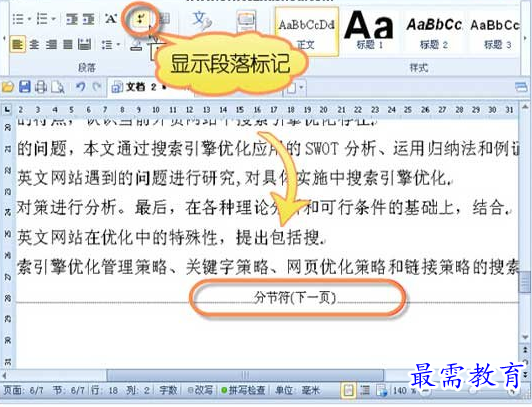Click the word SWOT in the document
Viewport: 532px width, 407px height.
[x=322, y=149]
